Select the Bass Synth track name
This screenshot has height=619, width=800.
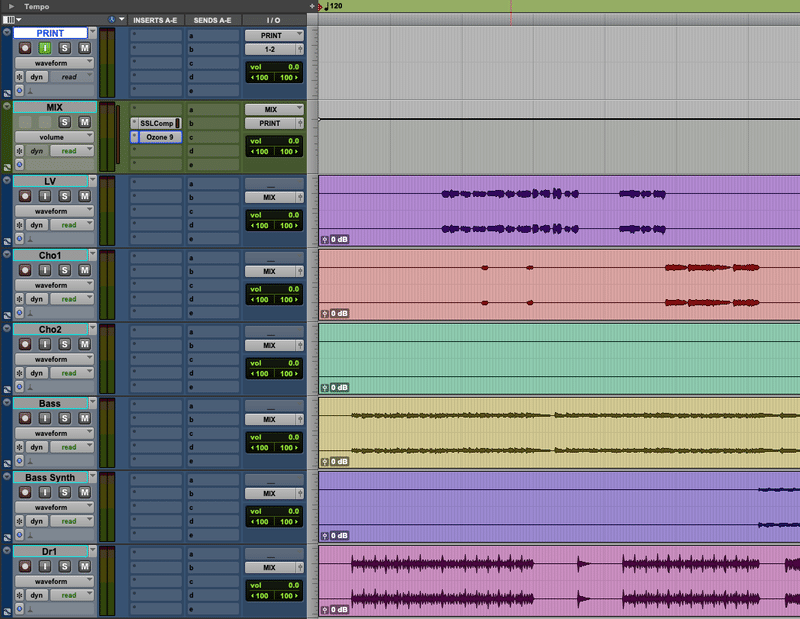pos(50,477)
